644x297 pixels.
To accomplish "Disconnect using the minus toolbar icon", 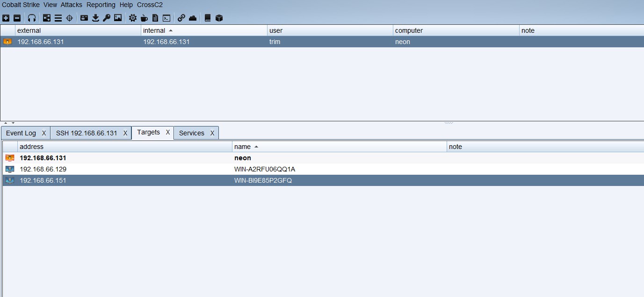I will coord(18,18).
